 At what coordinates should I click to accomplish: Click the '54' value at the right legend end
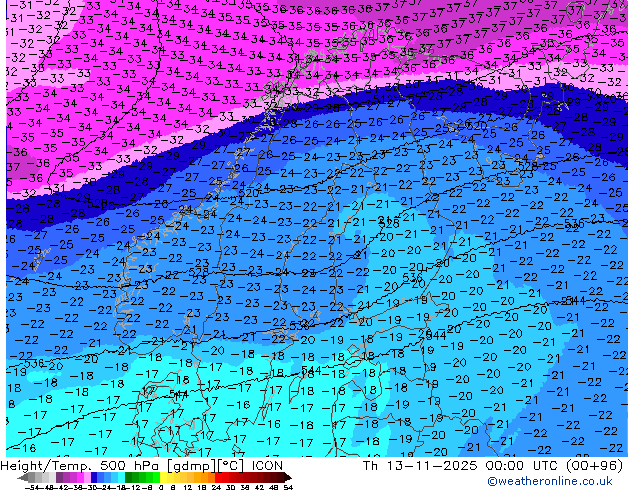click(288, 487)
